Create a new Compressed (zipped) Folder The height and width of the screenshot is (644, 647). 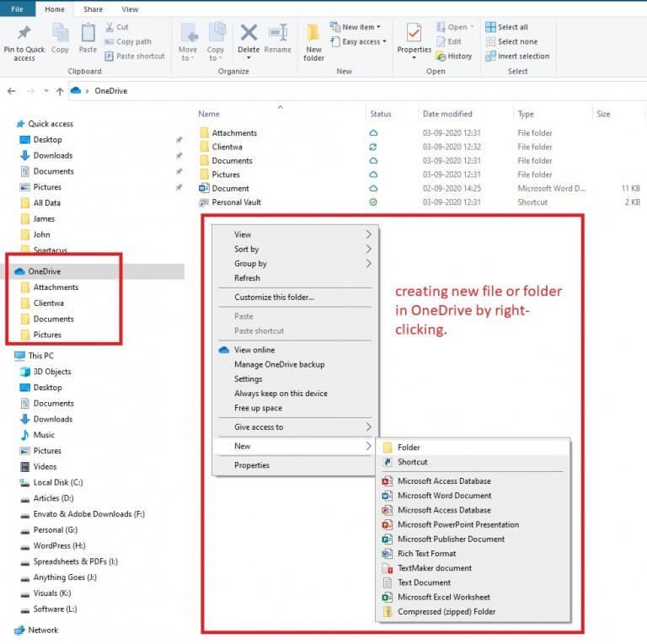[473, 611]
